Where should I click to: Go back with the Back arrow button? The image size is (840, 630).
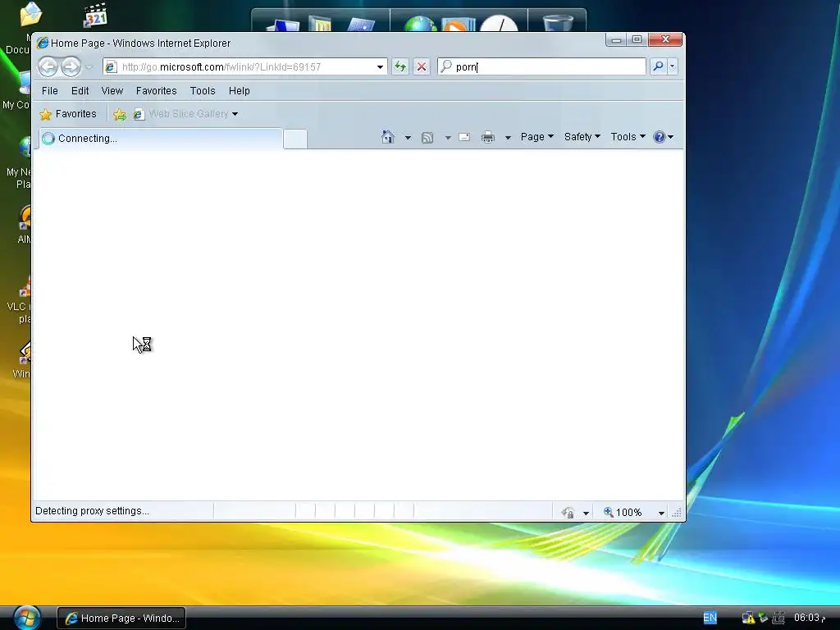point(48,67)
